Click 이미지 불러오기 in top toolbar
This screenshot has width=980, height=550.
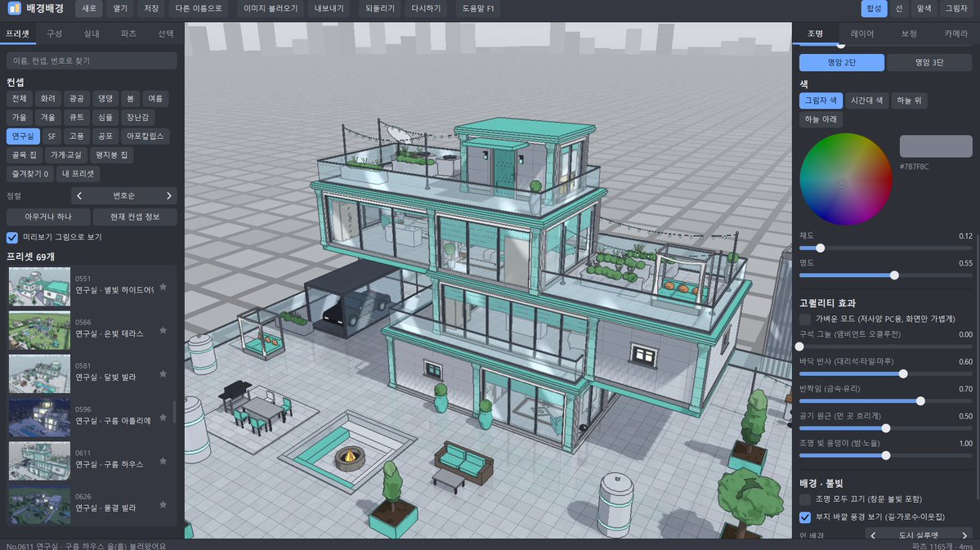pyautogui.click(x=271, y=9)
